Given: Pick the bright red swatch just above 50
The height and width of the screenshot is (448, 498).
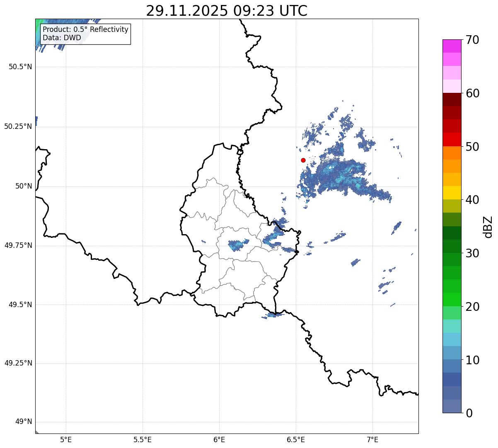Looking at the screenshot, I should point(452,139).
